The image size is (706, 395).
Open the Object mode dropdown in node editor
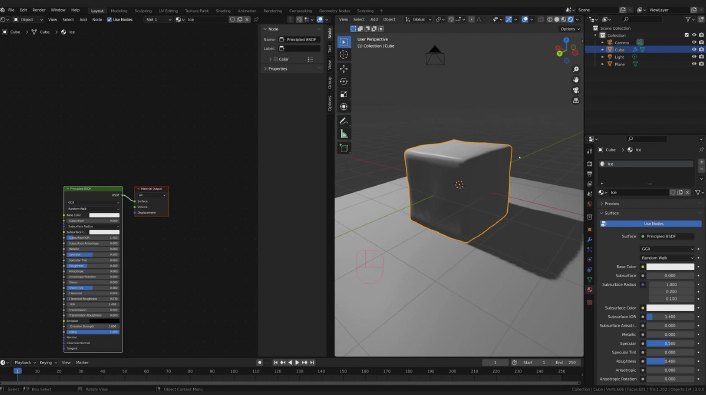(x=28, y=19)
